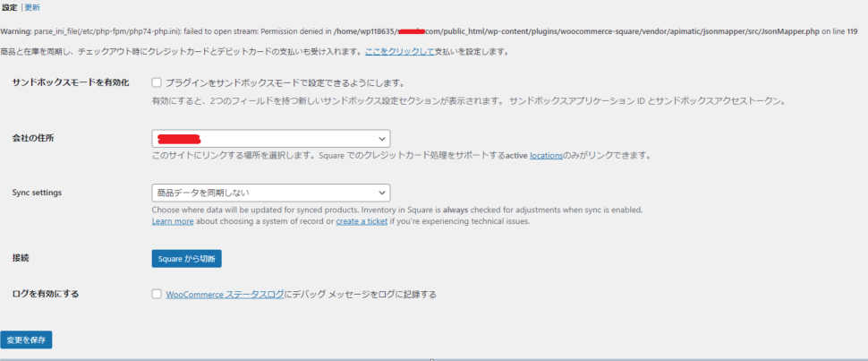Select the サンドボックスモードを有効化 label text
Image resolution: width=868 pixels, height=361 pixels.
71,82
